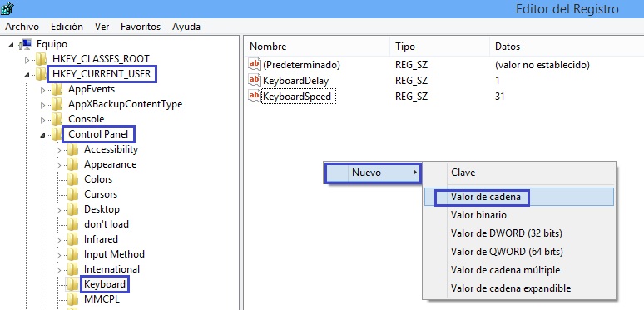Choose Valor de DWORD (32 bits)
Image resolution: width=644 pixels, height=310 pixels.
click(x=519, y=233)
